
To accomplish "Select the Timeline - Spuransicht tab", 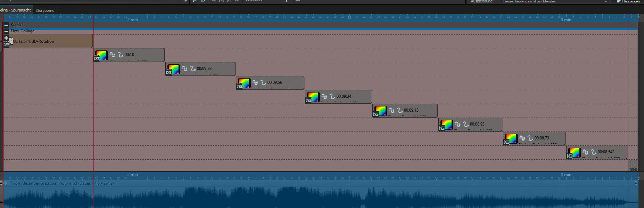I will click(16, 10).
